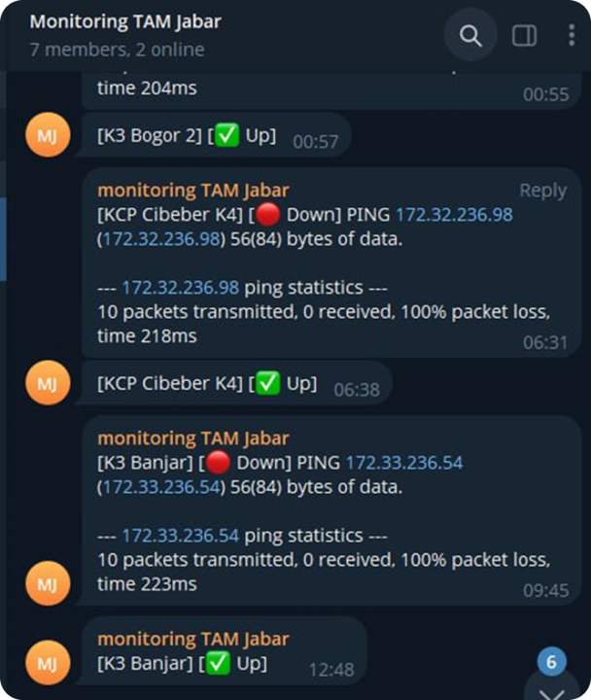Click MJ avatar beside KCP Cibeber K4 Up message
591x700 pixels.
48,383
